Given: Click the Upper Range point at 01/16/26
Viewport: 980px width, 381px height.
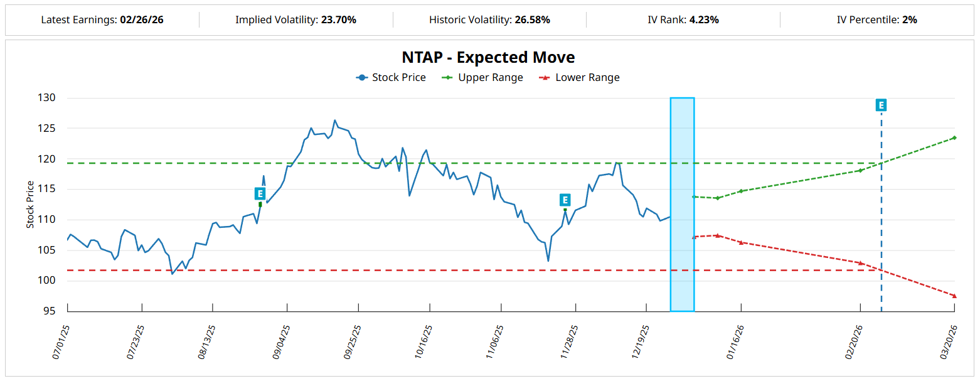Looking at the screenshot, I should pos(741,191).
